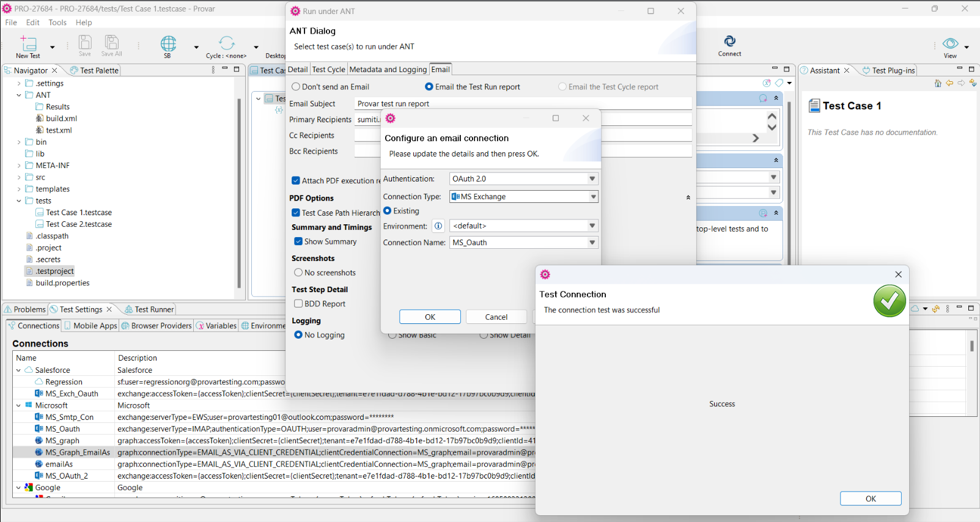Toggle Attach PDF execution report checkbox
Image resolution: width=980 pixels, height=522 pixels.
tap(296, 181)
